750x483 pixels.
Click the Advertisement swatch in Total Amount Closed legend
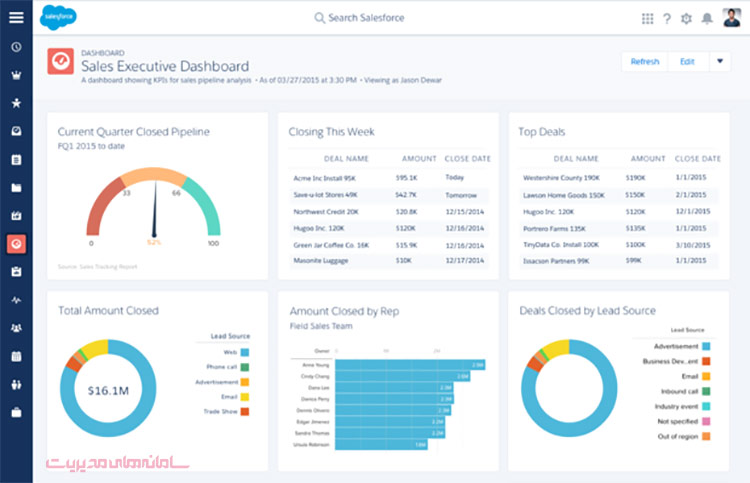click(x=244, y=382)
